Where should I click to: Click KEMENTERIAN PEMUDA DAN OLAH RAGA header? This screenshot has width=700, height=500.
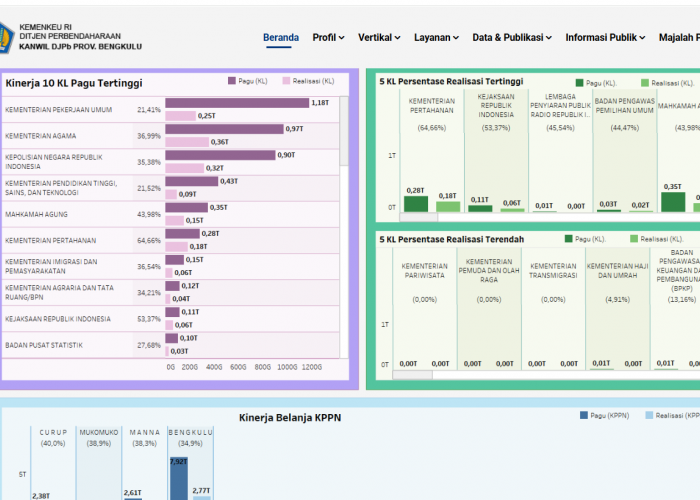[x=489, y=271]
